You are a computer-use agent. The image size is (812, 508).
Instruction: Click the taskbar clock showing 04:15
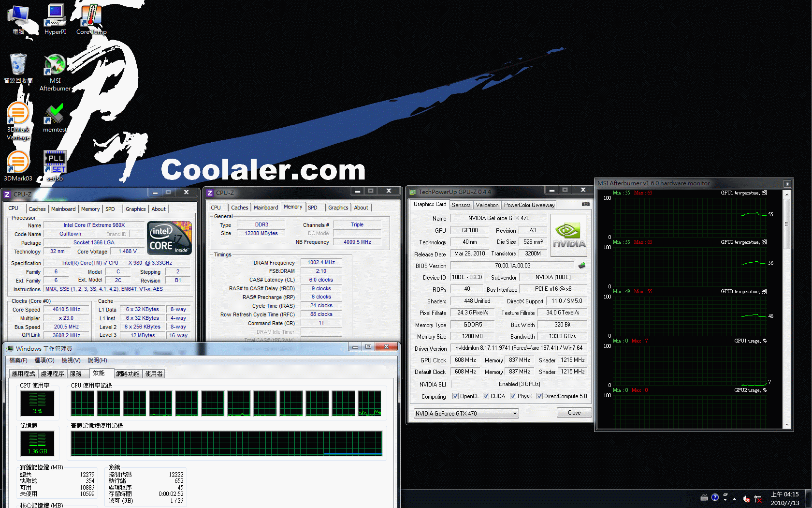785,498
